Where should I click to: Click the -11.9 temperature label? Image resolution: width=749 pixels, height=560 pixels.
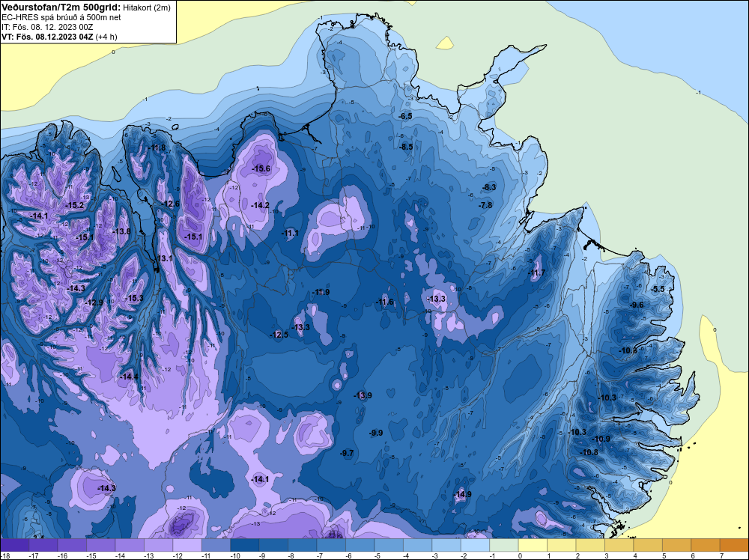coord(321,292)
